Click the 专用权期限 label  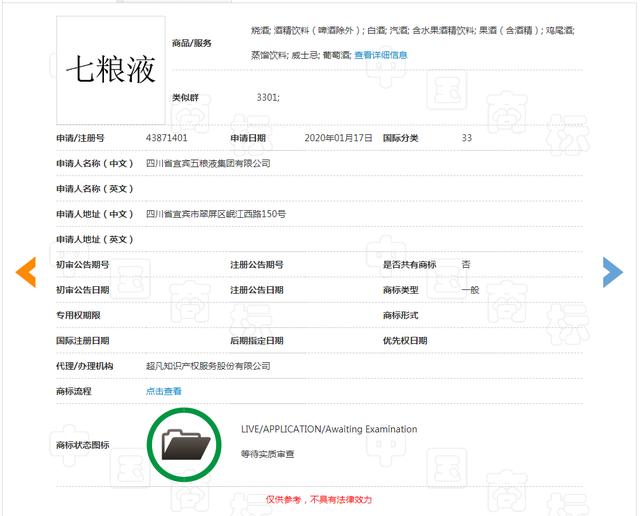point(78,315)
